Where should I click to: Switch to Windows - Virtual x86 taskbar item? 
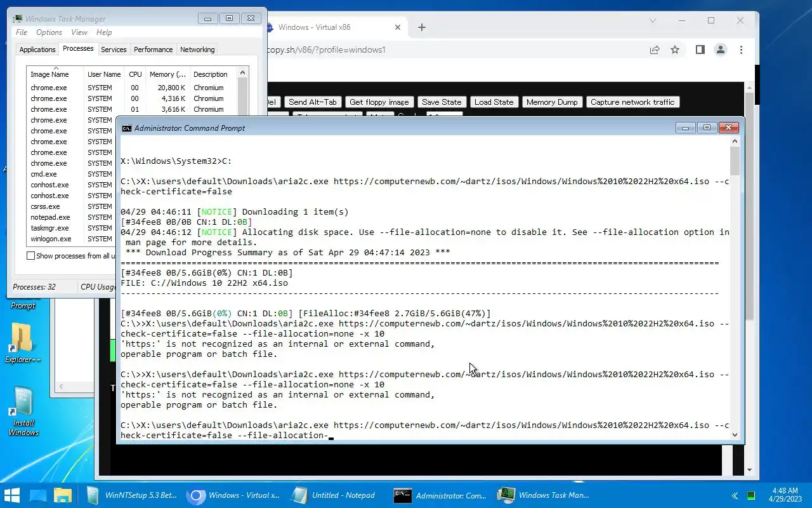click(x=234, y=495)
